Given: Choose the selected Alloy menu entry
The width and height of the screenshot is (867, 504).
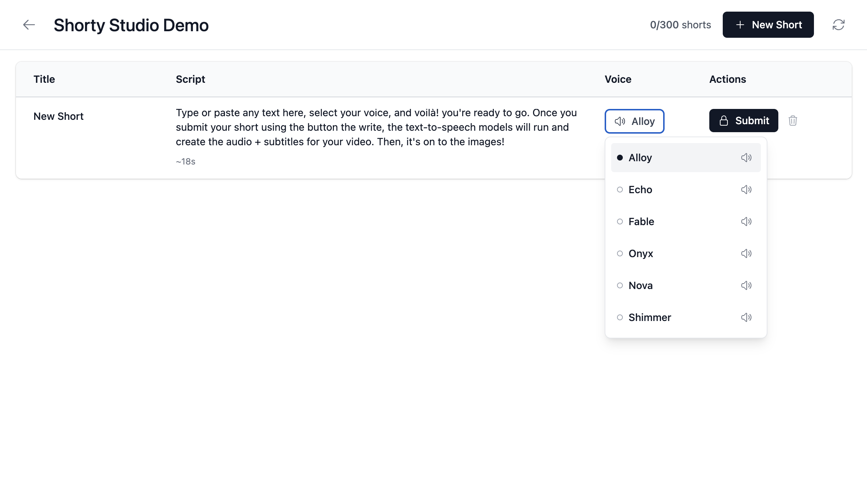Looking at the screenshot, I should (640, 158).
